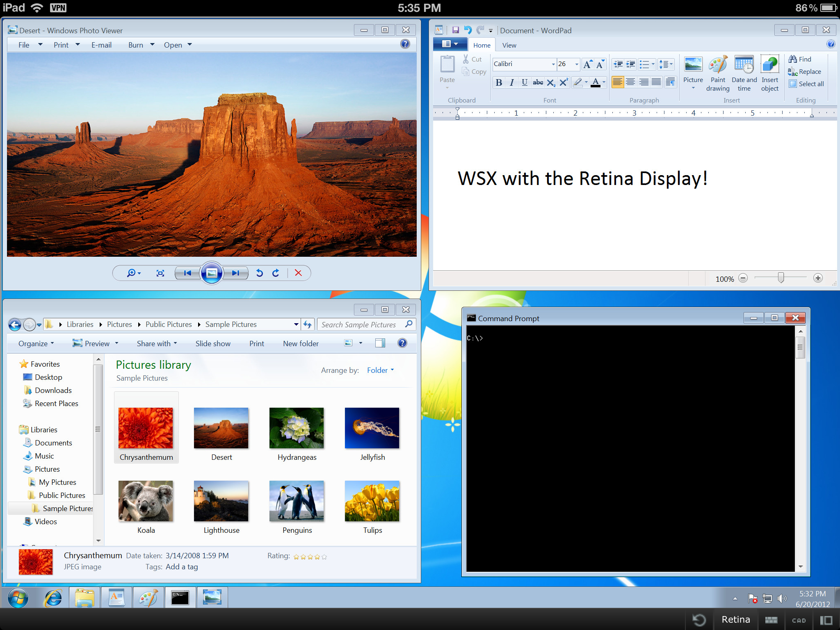Toggle Underline formatting in WordPad
Viewport: 840px width, 630px height.
point(524,82)
